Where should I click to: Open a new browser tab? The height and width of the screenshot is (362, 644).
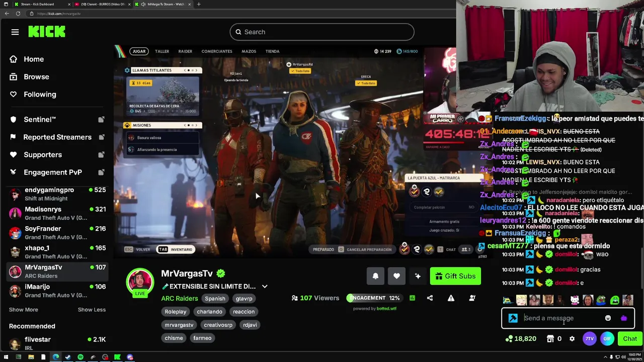point(199,4)
